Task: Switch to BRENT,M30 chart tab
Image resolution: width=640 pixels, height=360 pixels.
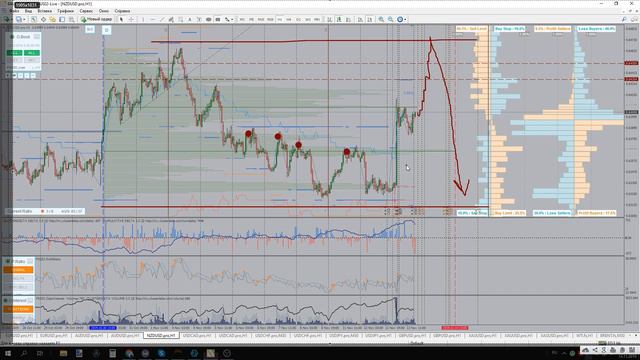Action: 612,336
